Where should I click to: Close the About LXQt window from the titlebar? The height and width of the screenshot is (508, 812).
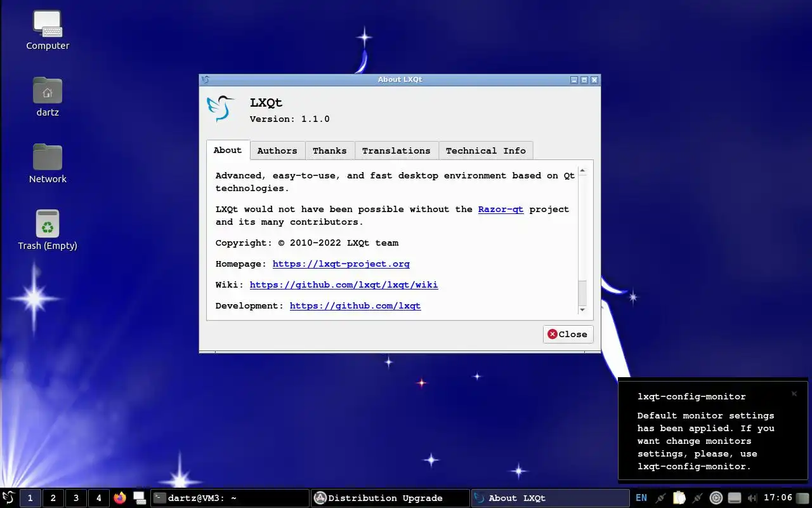point(594,80)
